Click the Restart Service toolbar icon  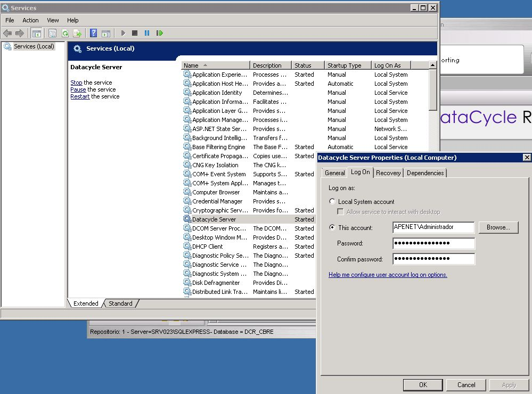pos(159,33)
